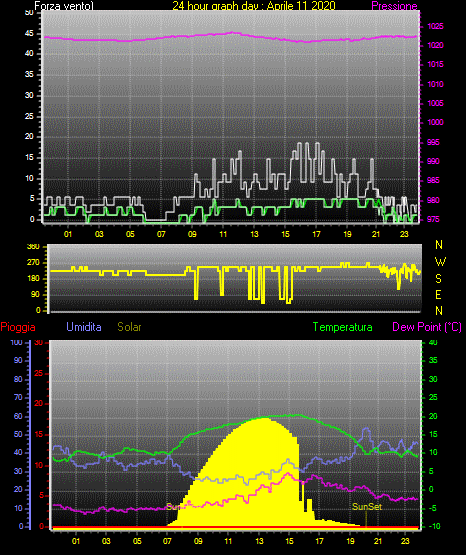Click the Solar legend label
This screenshot has height=555, width=466.
tap(129, 327)
